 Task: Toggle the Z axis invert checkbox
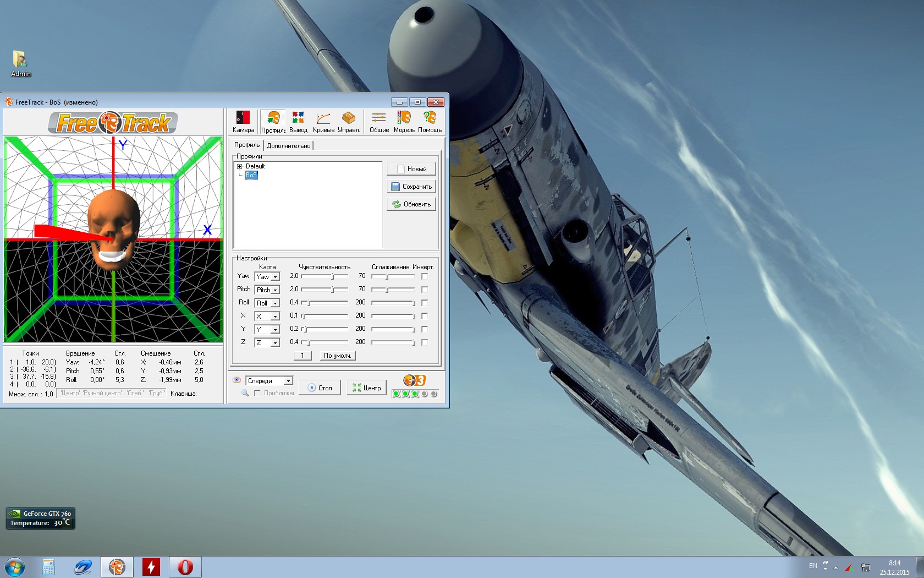tap(425, 342)
